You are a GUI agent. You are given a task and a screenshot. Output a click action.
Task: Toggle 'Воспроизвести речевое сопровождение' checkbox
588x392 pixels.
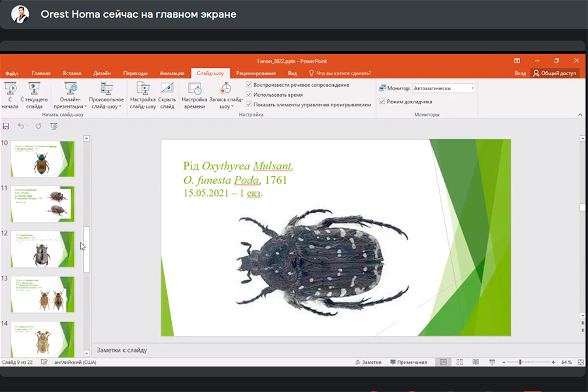249,85
